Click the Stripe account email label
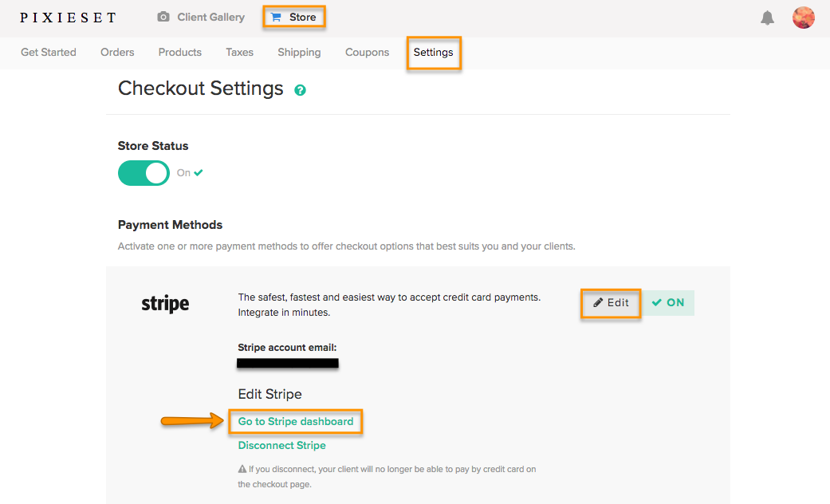The image size is (830, 504). 287,347
